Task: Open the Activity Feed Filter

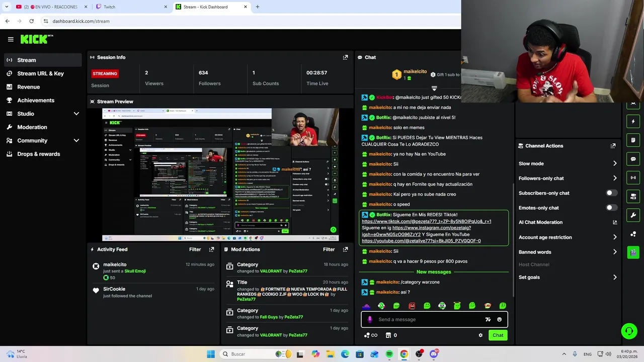Action: (195, 249)
